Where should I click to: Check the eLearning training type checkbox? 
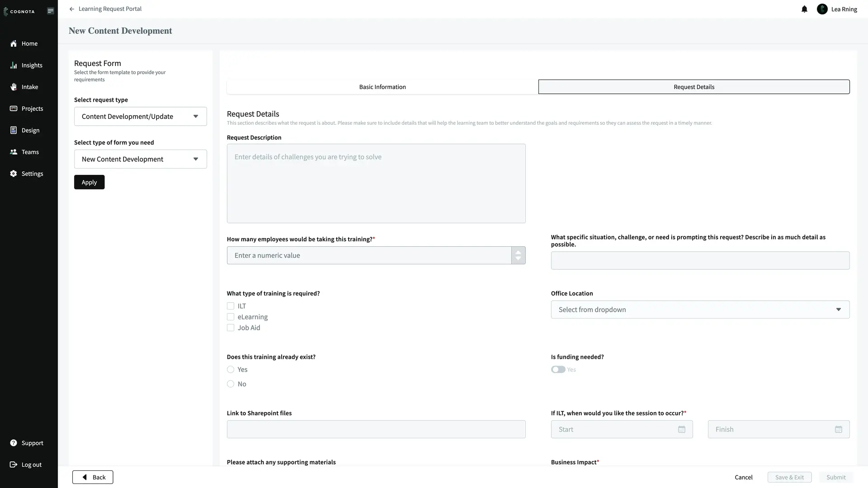point(231,317)
